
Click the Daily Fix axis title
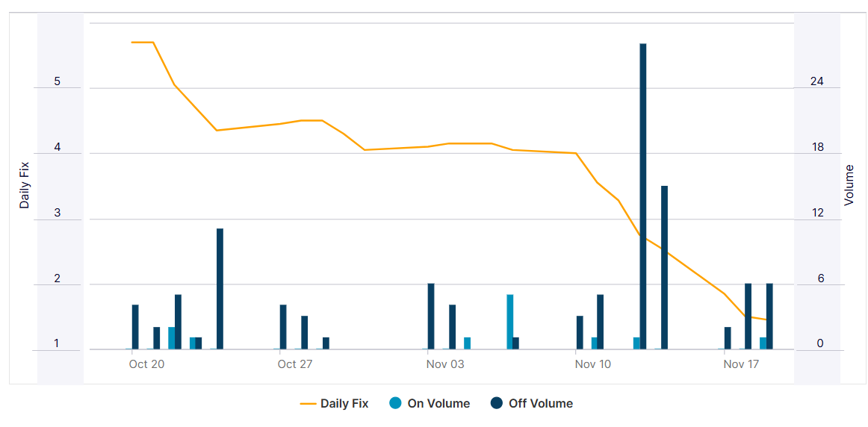pos(25,185)
